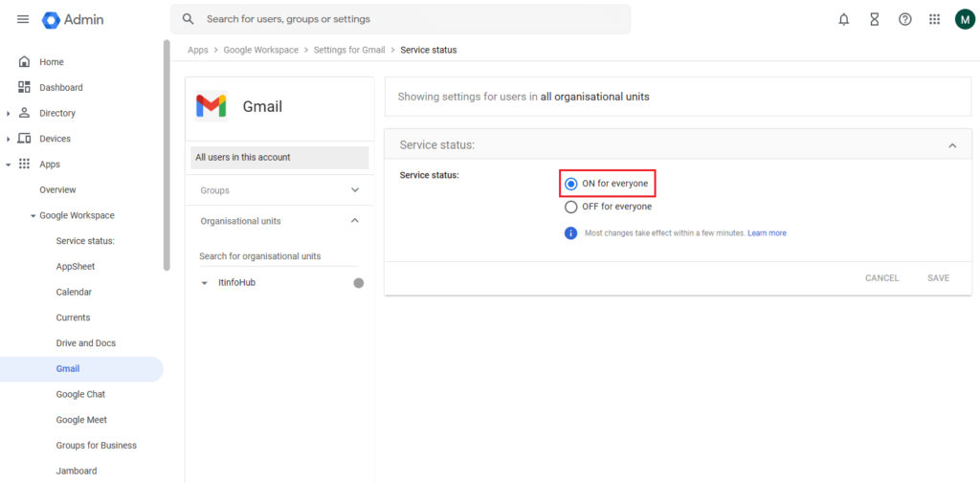980x483 pixels.
Task: Click the notifications bell icon
Action: pos(843,19)
